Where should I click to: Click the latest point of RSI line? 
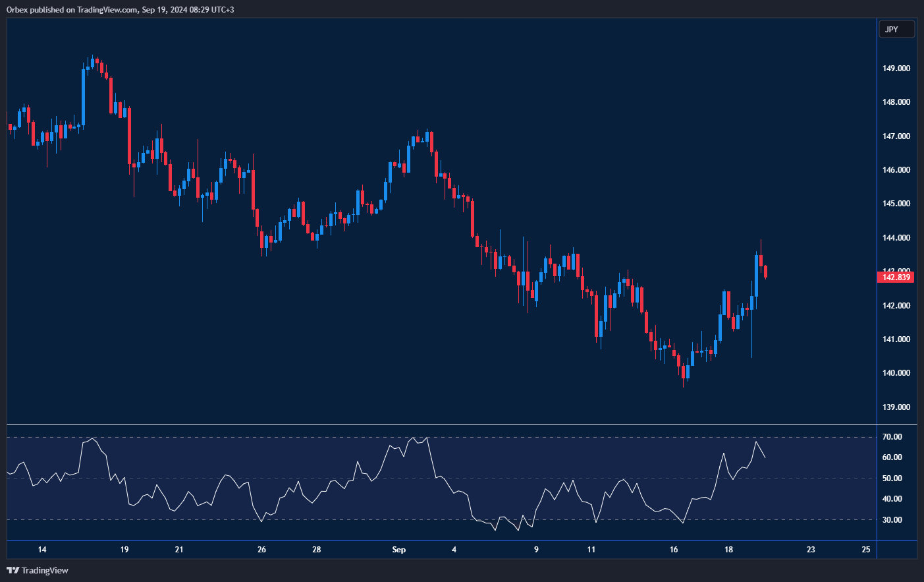(x=765, y=457)
